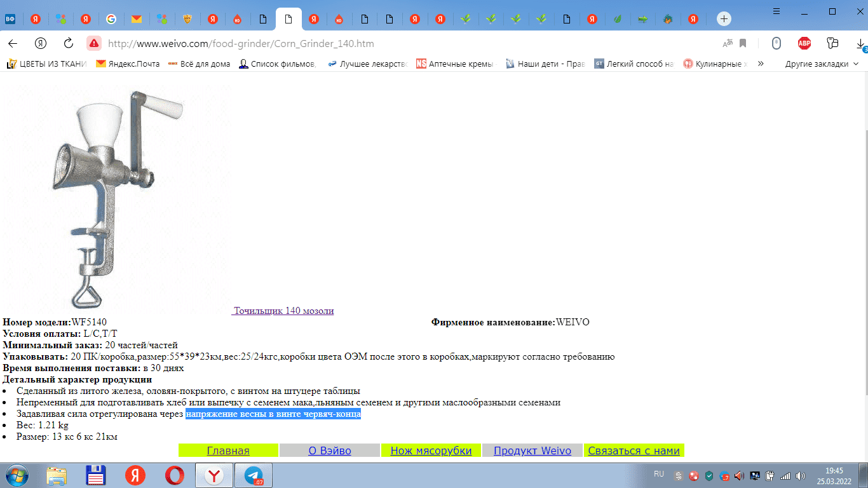
Task: Open the browser collections boards icon
Action: pos(832,43)
